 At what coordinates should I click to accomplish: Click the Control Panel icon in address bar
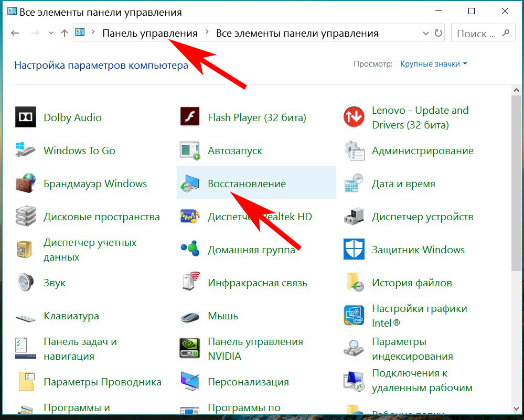(80, 33)
